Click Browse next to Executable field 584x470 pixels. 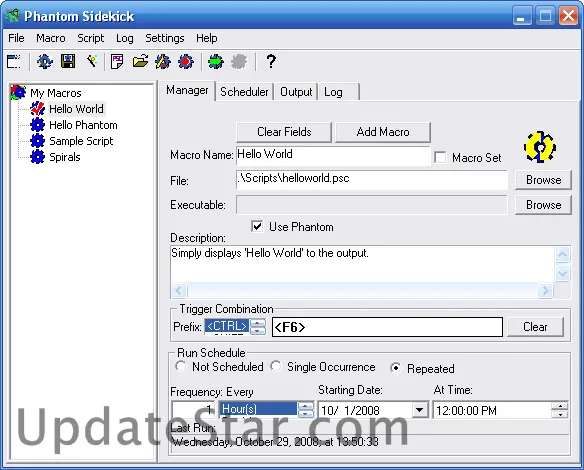coord(543,205)
